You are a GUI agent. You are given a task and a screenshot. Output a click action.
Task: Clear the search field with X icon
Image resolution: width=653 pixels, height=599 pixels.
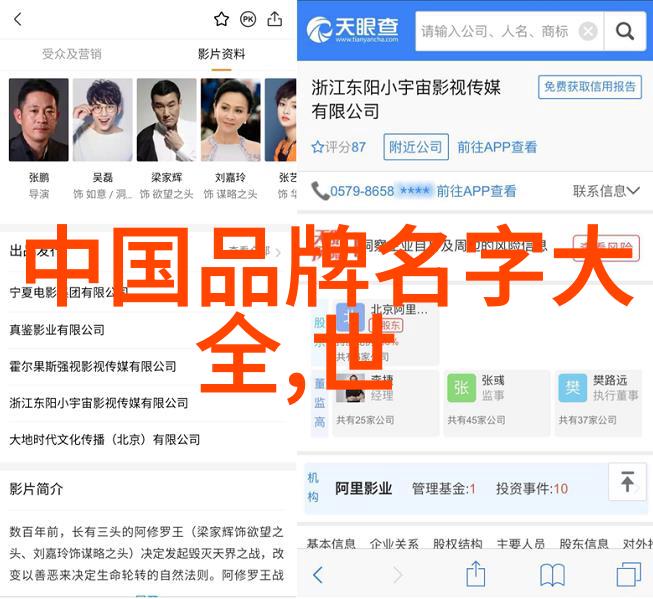click(x=588, y=31)
